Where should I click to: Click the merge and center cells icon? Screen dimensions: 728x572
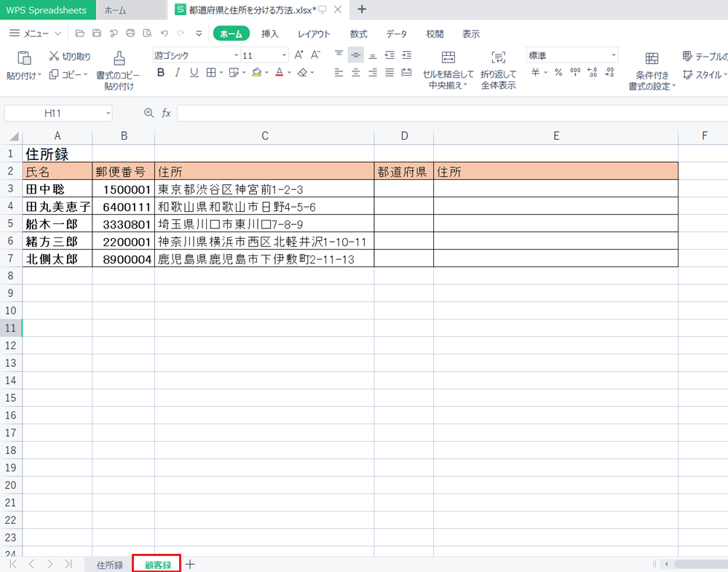click(x=448, y=58)
